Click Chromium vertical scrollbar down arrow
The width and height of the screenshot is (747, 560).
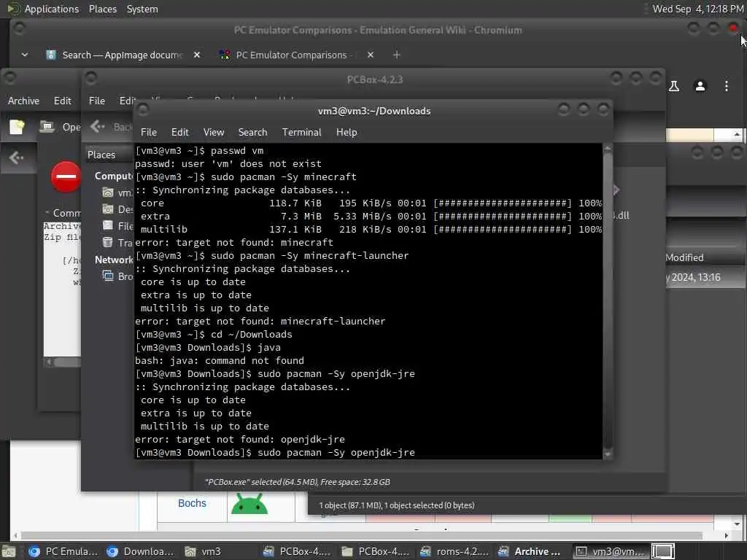pos(737,524)
